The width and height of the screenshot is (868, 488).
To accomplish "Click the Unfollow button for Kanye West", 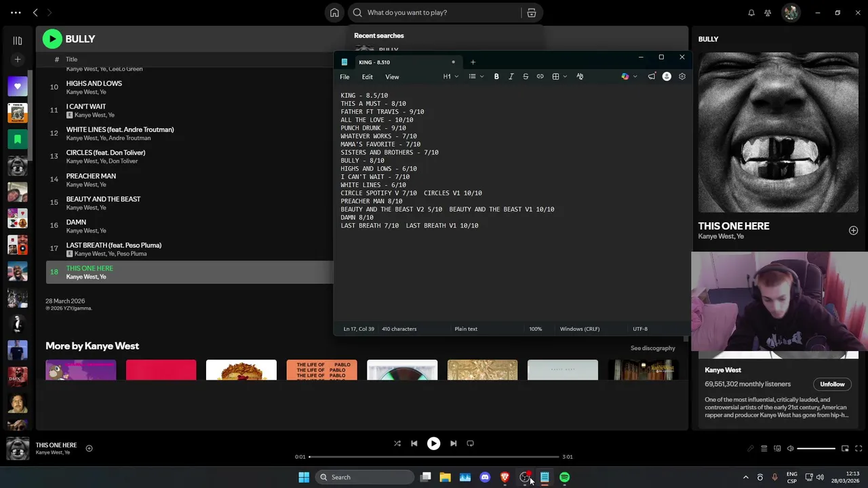I will pyautogui.click(x=832, y=384).
